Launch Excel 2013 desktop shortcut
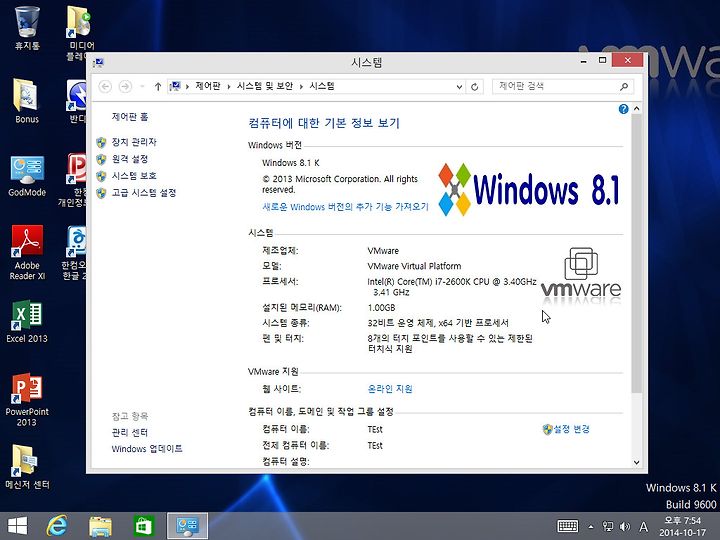This screenshot has height=540, width=720. [27, 321]
